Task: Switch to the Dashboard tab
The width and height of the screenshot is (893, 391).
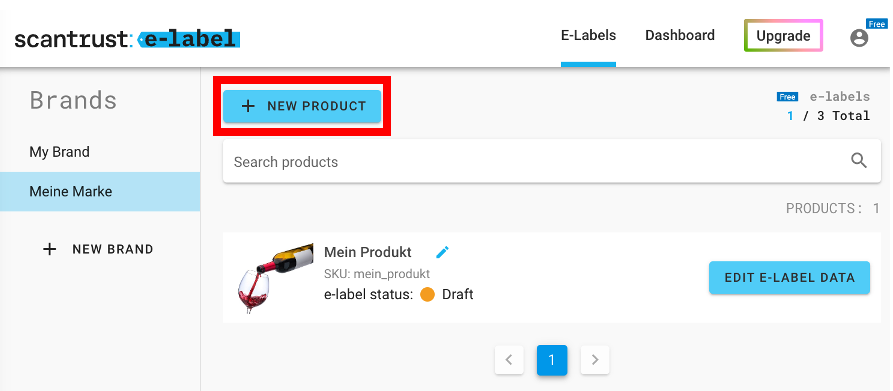Action: pos(680,35)
